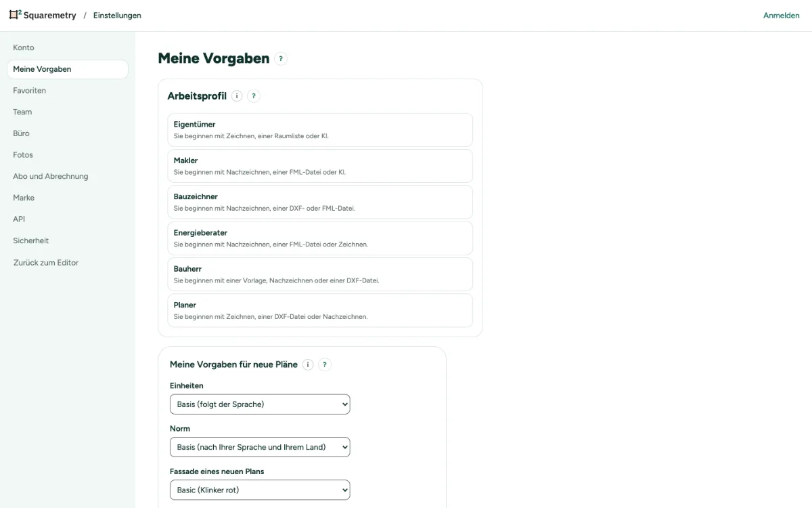This screenshot has width=812, height=508.
Task: Click info icon beside Meine Vorgaben für neue Pläne
Action: coord(308,364)
